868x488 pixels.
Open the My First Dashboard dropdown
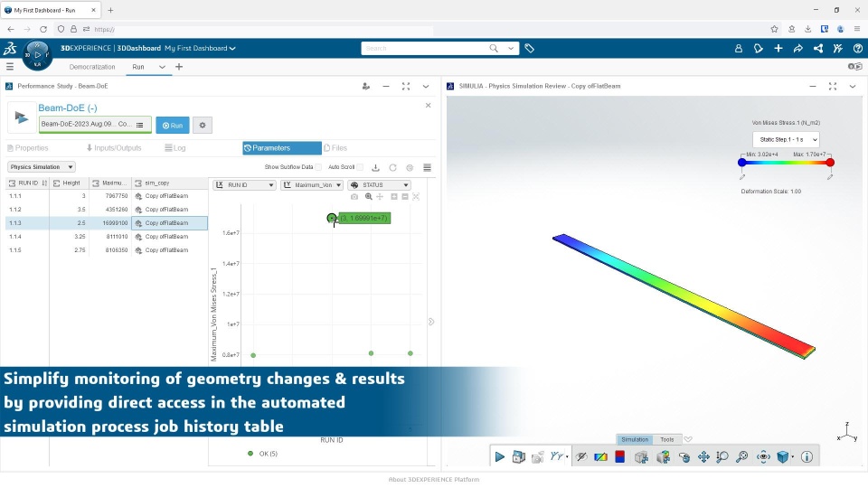coord(200,49)
